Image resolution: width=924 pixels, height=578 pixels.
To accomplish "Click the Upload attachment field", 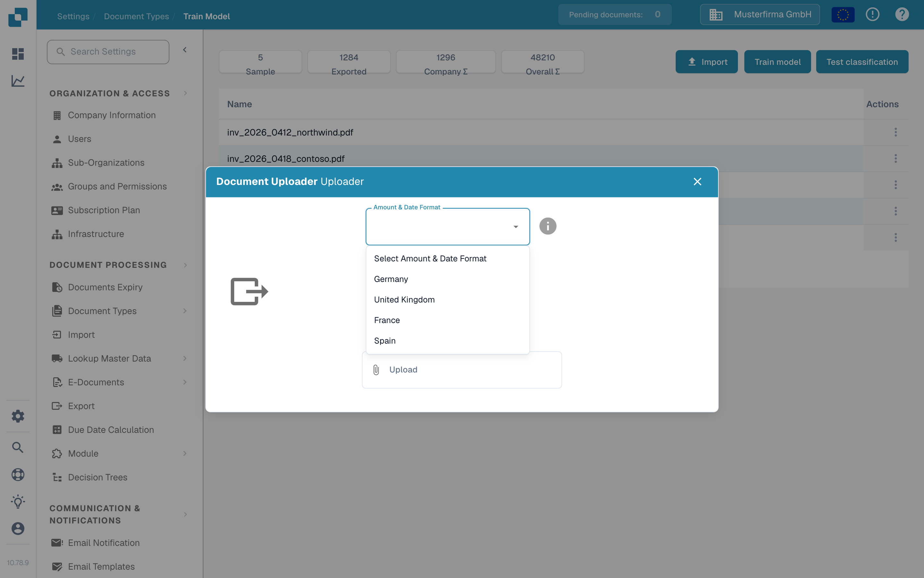I will pyautogui.click(x=462, y=370).
